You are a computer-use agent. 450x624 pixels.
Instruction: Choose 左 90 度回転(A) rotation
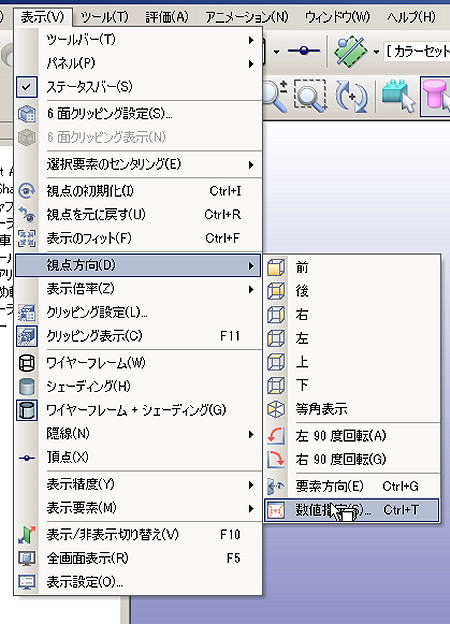coord(352,436)
